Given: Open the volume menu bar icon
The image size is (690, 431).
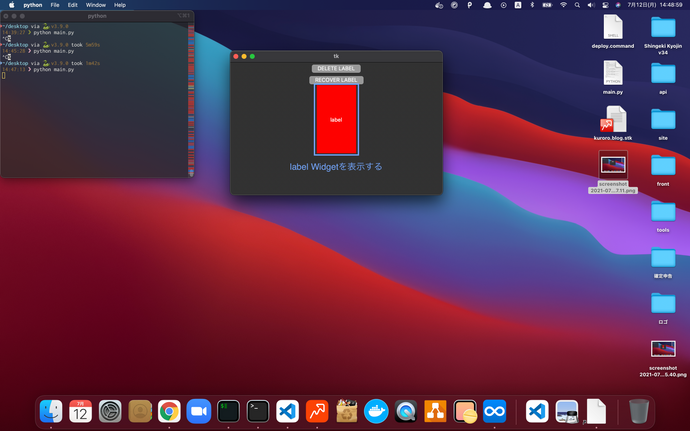Looking at the screenshot, I should [591, 5].
